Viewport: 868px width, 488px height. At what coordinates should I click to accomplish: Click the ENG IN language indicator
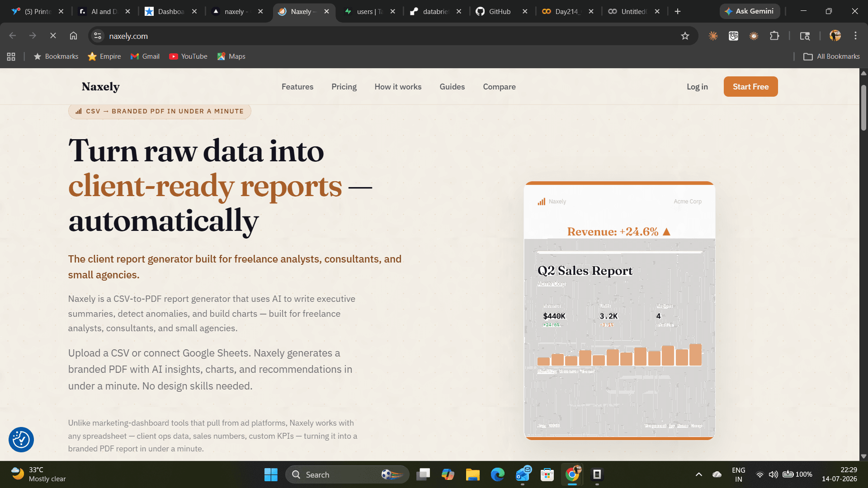[738, 474]
